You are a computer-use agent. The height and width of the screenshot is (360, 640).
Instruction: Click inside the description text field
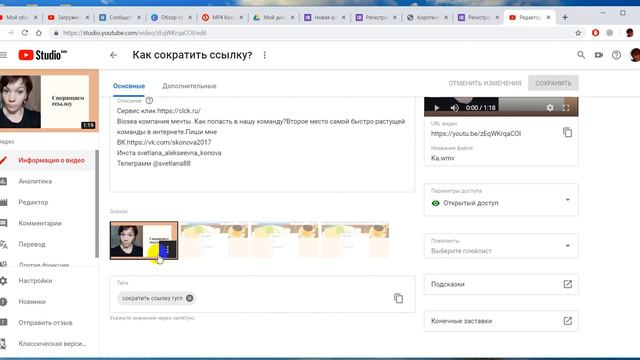[x=262, y=145]
